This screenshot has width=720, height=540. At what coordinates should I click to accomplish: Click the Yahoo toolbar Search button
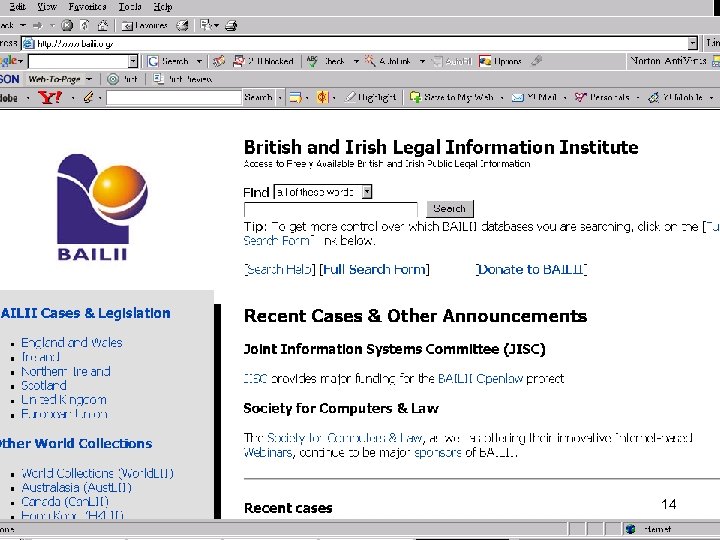point(258,97)
